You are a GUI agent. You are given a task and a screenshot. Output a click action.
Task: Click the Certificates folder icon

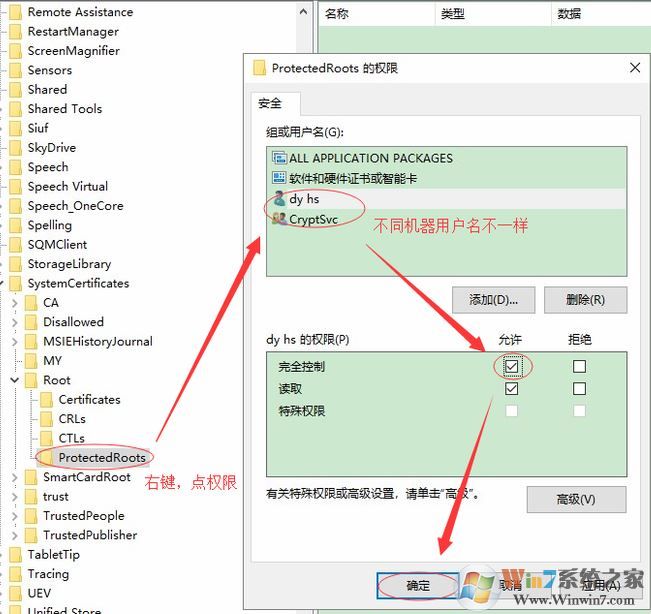coord(46,399)
